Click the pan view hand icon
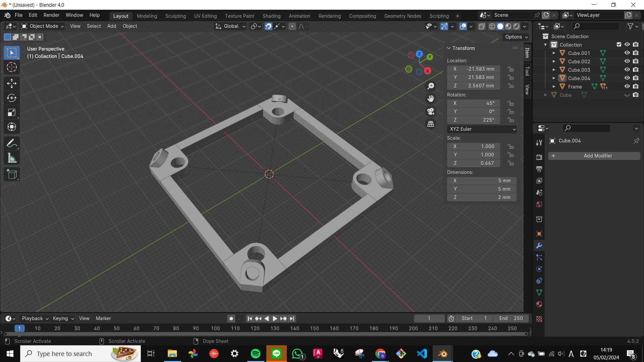Image resolution: width=644 pixels, height=362 pixels. point(431,99)
